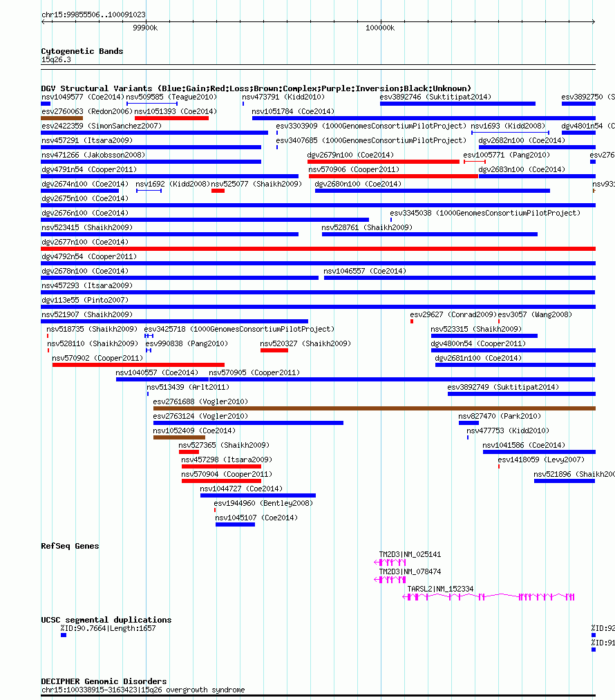Image resolution: width=615 pixels, height=700 pixels.
Task: Click the red dgv2679n100 (Coe2014) loss bar
Action: 384,162
